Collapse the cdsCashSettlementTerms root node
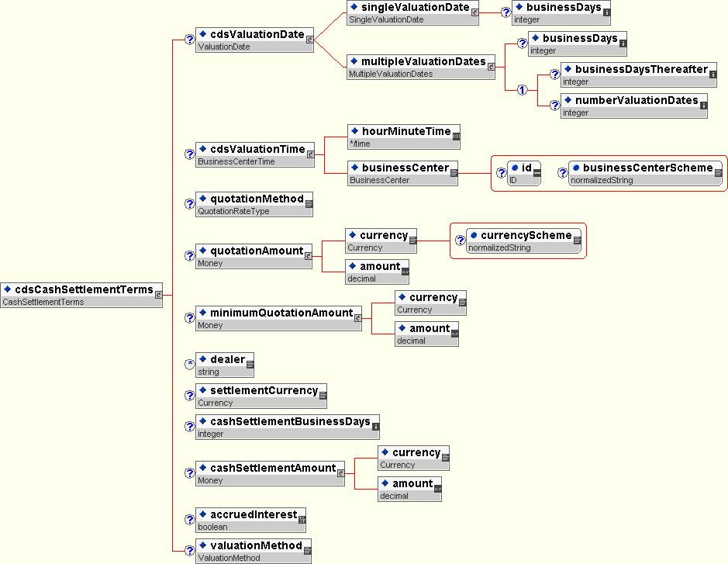 coord(159,295)
